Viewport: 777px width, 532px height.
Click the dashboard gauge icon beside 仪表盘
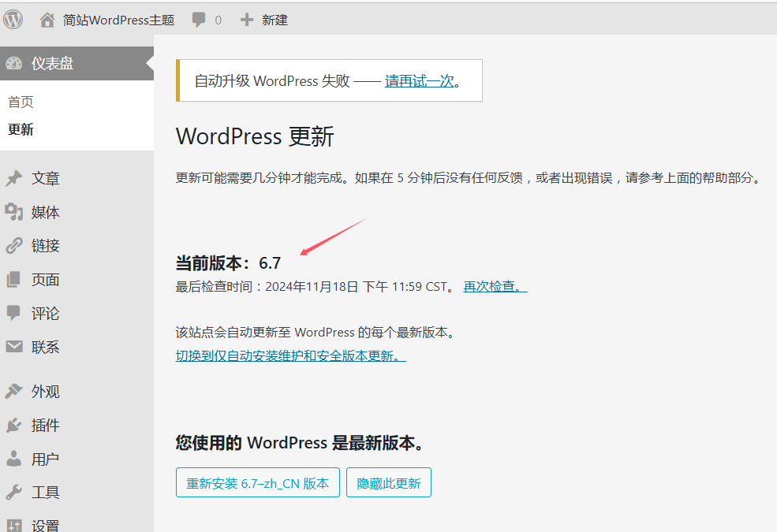pyautogui.click(x=14, y=63)
